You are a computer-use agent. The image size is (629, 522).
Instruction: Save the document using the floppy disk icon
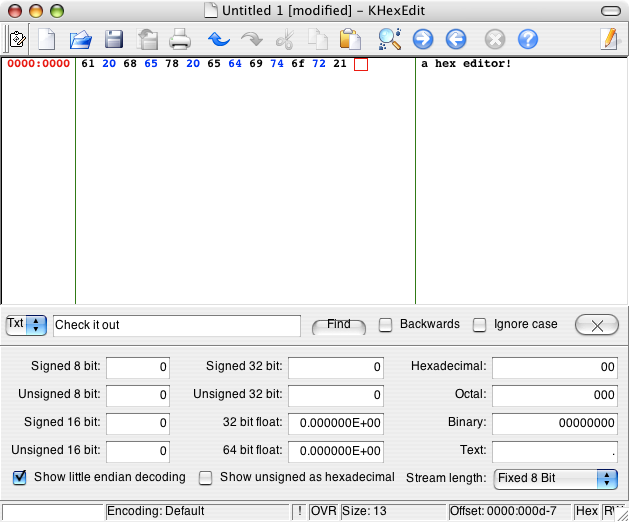[x=114, y=39]
